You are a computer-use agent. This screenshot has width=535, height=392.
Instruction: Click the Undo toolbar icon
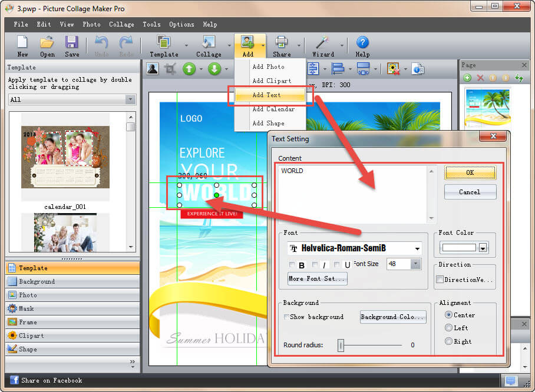click(x=101, y=42)
